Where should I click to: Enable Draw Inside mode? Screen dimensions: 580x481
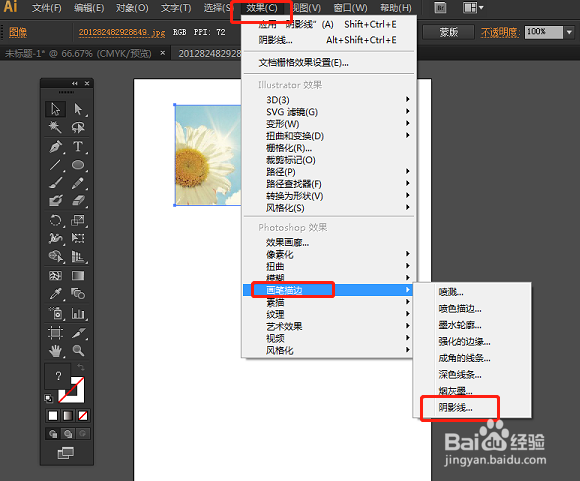point(83,433)
